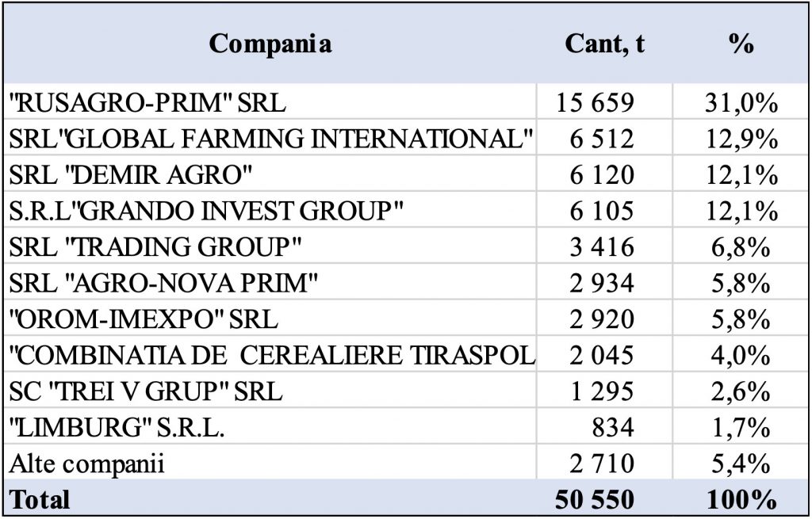Select the "OROM-IMEXPO" SRL cell
Image resolution: width=812 pixels, height=519 pixels.
coord(144,319)
